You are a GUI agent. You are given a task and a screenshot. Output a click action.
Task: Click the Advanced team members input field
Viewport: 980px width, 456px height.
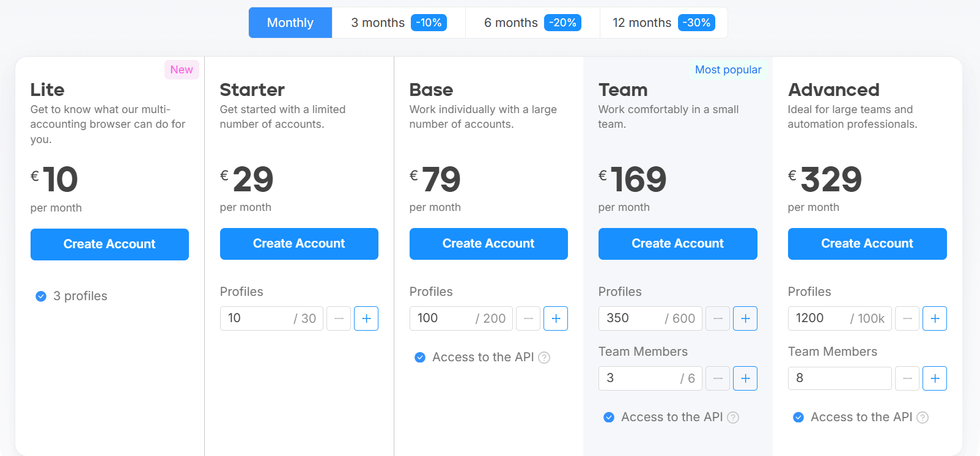(839, 378)
